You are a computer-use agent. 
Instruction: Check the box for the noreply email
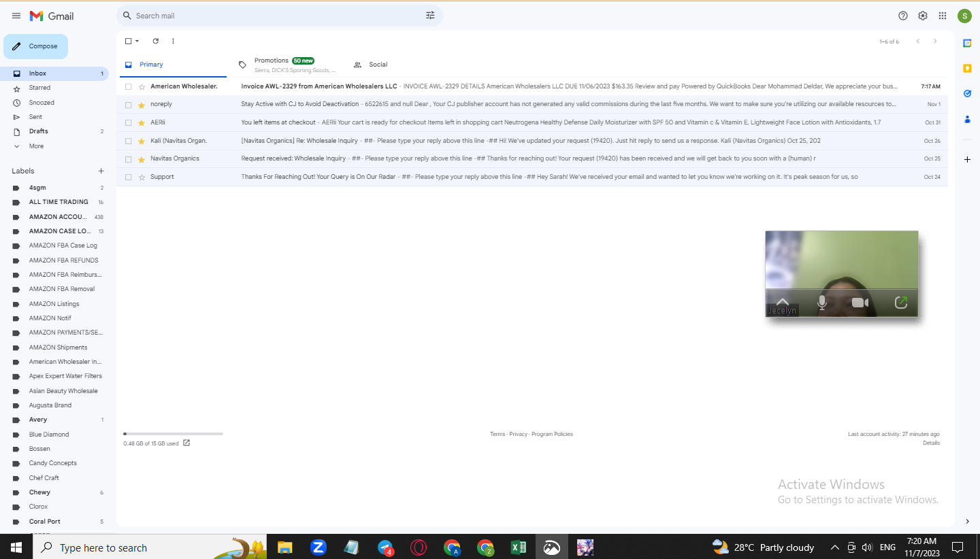point(128,105)
